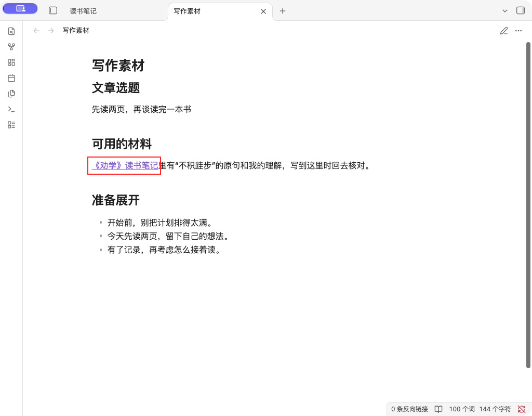Switch to the 读书笔记 tab
This screenshot has width=532, height=416.
pos(83,11)
